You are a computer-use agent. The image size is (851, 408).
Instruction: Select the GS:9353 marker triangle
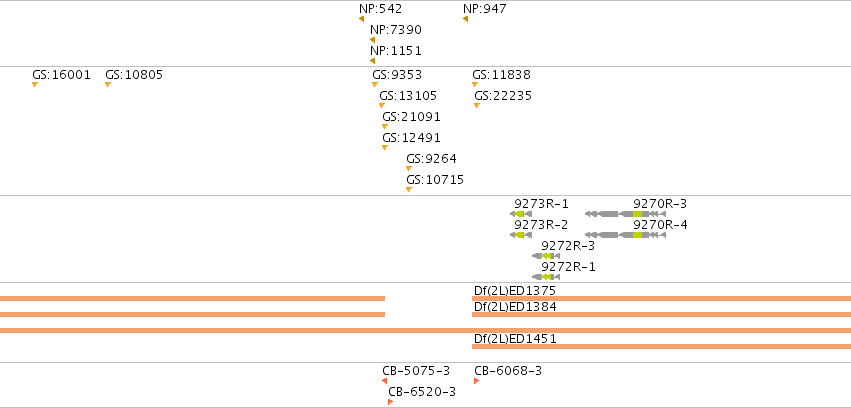[374, 85]
